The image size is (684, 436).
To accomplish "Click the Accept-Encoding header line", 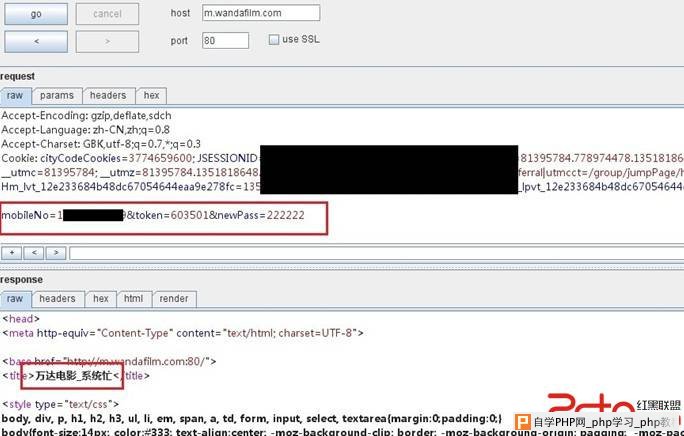I will (x=86, y=116).
